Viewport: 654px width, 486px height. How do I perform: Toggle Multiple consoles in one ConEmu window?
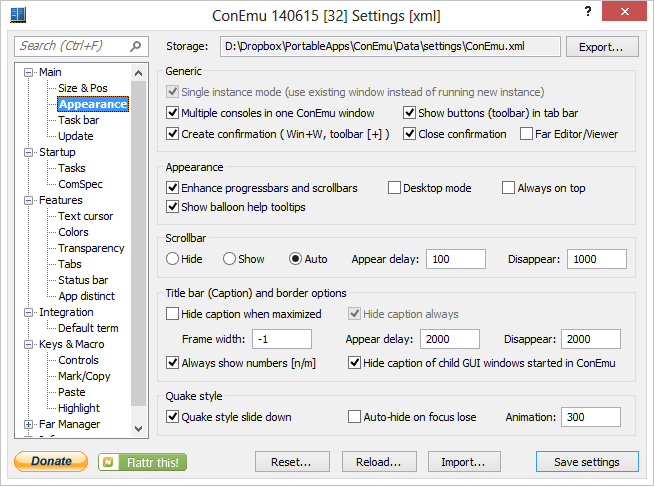click(172, 113)
